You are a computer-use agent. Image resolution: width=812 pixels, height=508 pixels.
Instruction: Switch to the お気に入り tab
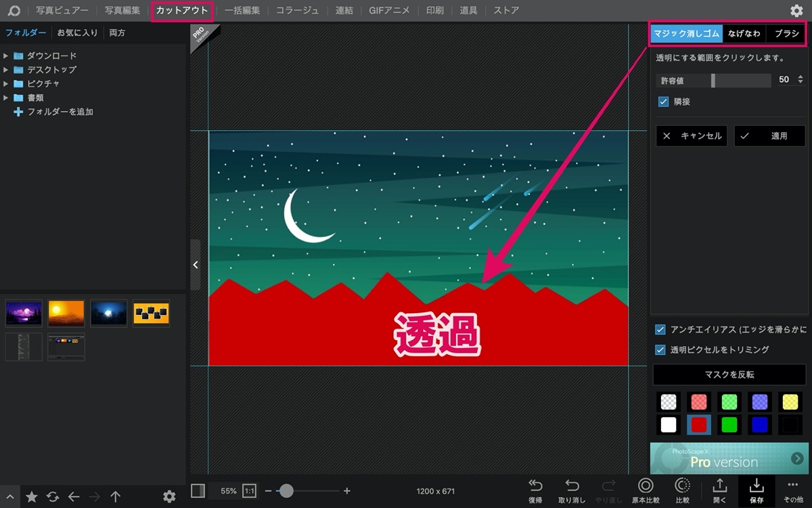pos(77,33)
